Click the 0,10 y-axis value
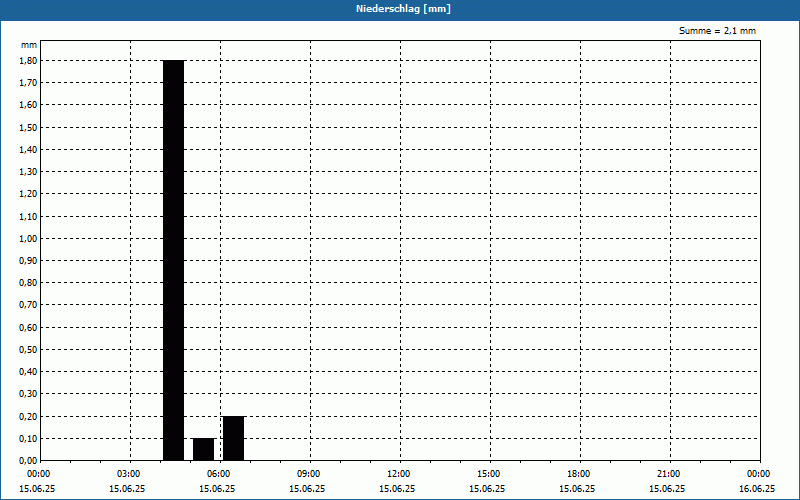The width and height of the screenshot is (800, 500). click(x=28, y=438)
